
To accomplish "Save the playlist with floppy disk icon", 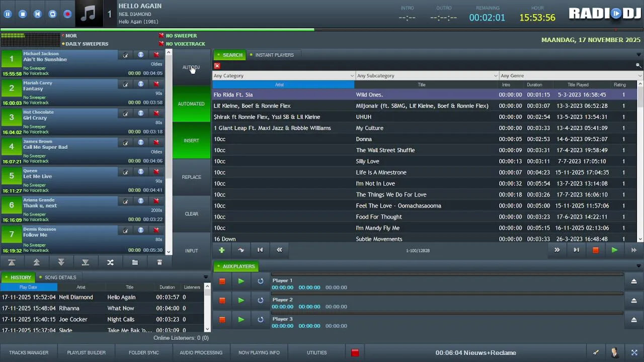I will 159,262.
